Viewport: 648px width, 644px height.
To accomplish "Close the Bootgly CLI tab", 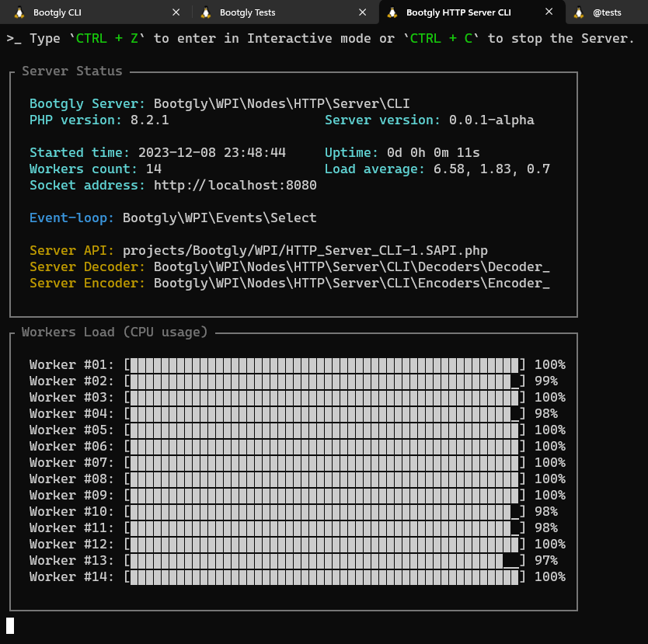I will tap(176, 12).
